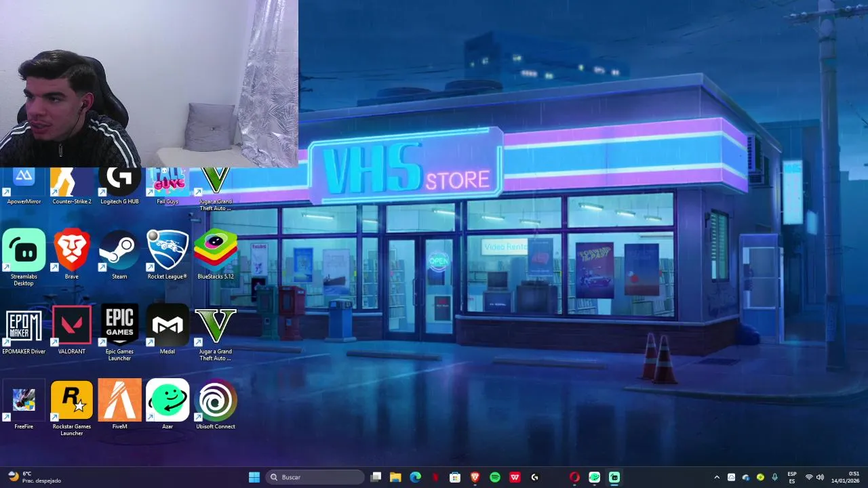This screenshot has width=868, height=488.
Task: Click the microphone icon in the system tray
Action: tap(774, 477)
